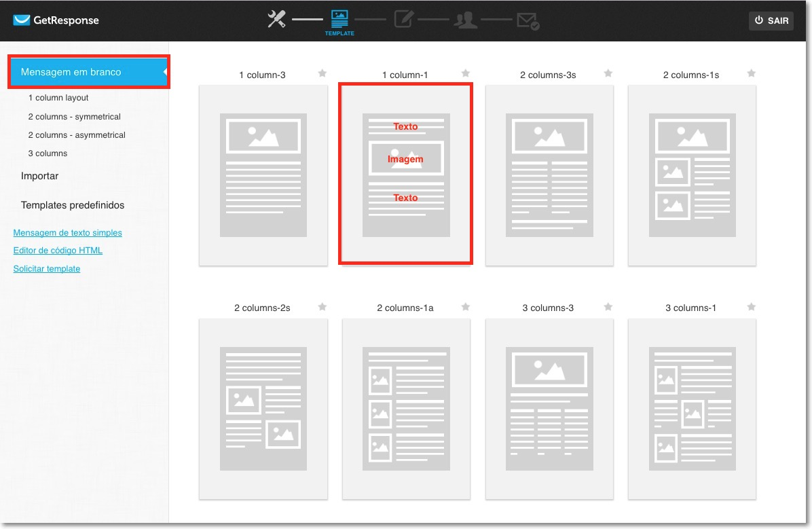Click the '2 columns-3s' title text

(x=548, y=75)
